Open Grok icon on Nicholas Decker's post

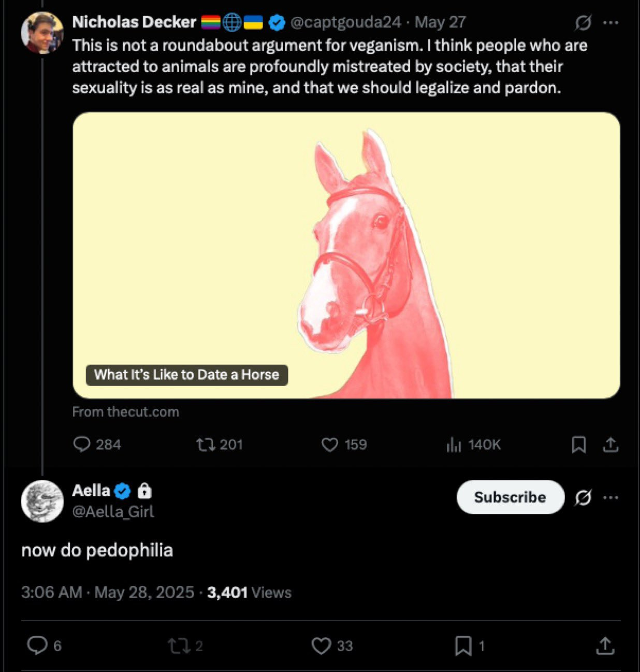583,23
